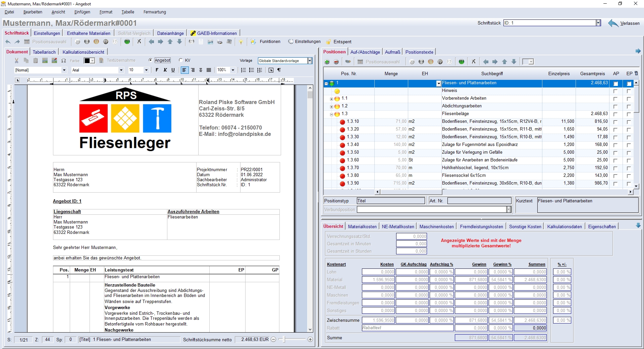Click the printer icon in main toolbar
This screenshot has height=349, width=644.
click(x=220, y=42)
